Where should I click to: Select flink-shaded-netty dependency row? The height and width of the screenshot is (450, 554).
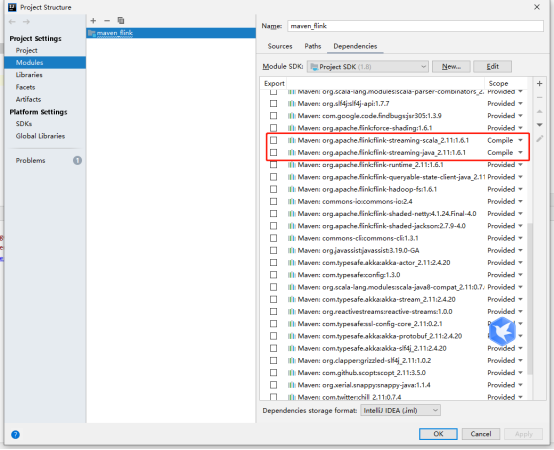394,214
